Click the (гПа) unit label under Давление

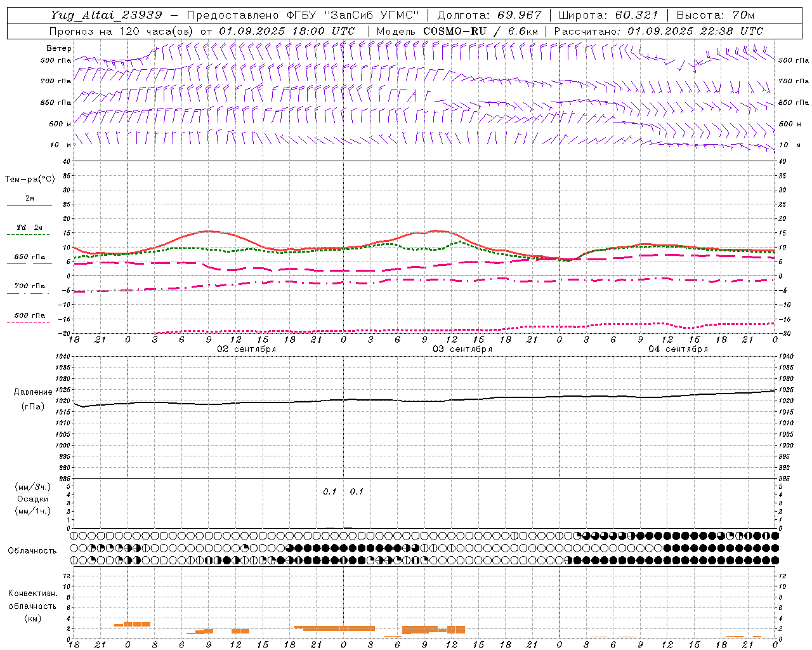[32, 407]
